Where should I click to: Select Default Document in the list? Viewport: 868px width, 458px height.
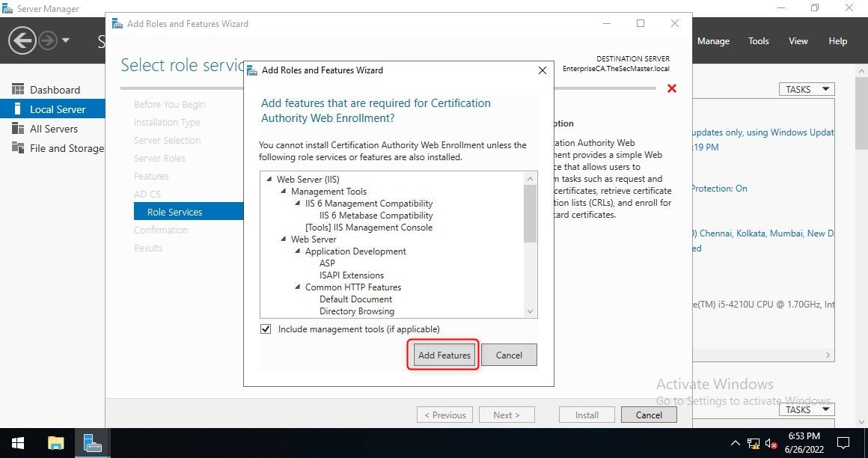pyautogui.click(x=355, y=299)
